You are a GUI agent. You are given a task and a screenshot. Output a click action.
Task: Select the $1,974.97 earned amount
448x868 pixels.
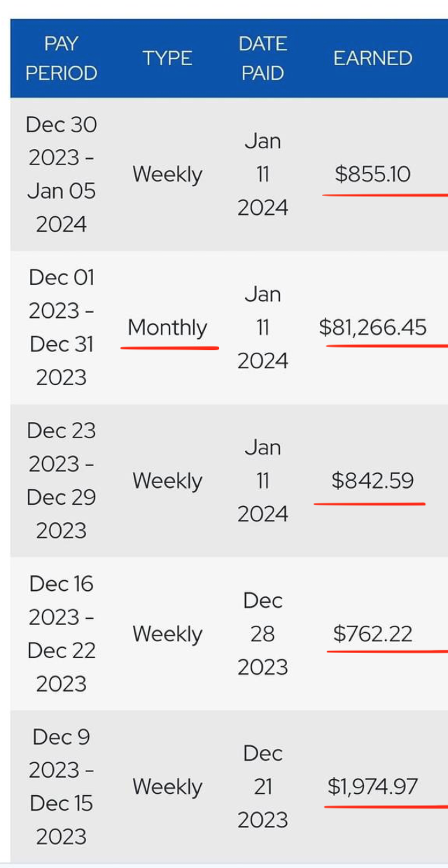pyautogui.click(x=372, y=787)
